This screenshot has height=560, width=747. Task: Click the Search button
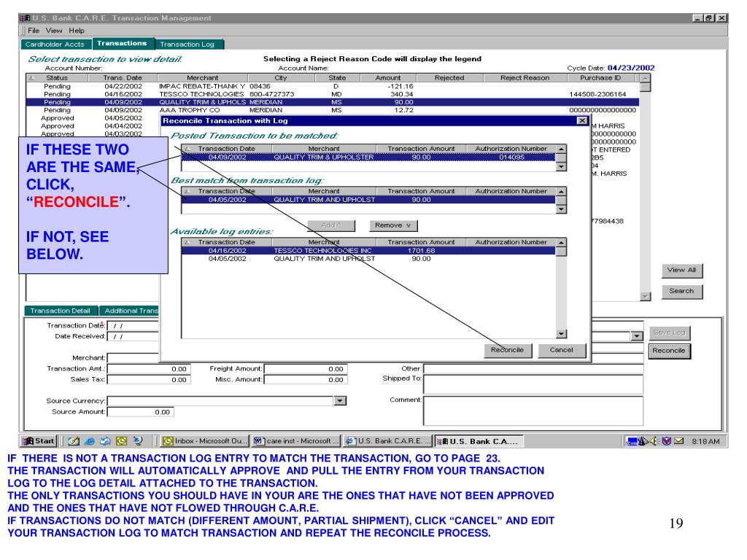[682, 291]
